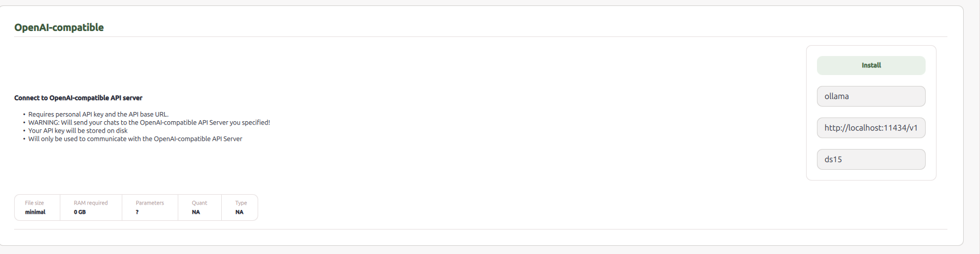Image resolution: width=980 pixels, height=254 pixels.
Task: Click the File size label
Action: [x=34, y=203]
